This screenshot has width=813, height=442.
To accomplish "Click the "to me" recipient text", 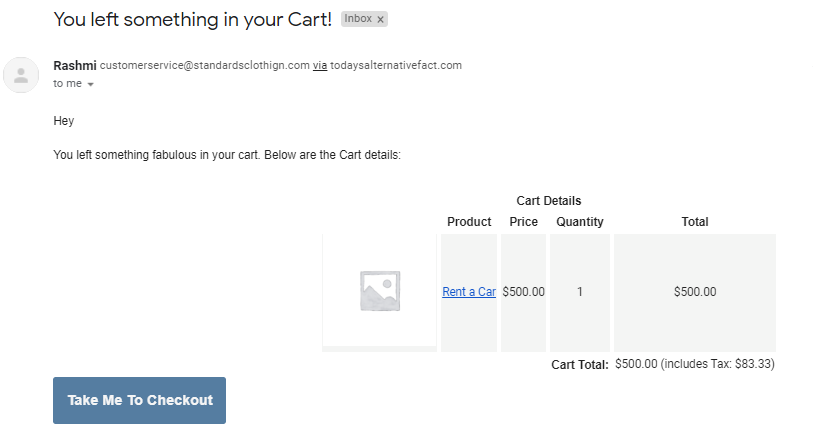I will pos(67,84).
